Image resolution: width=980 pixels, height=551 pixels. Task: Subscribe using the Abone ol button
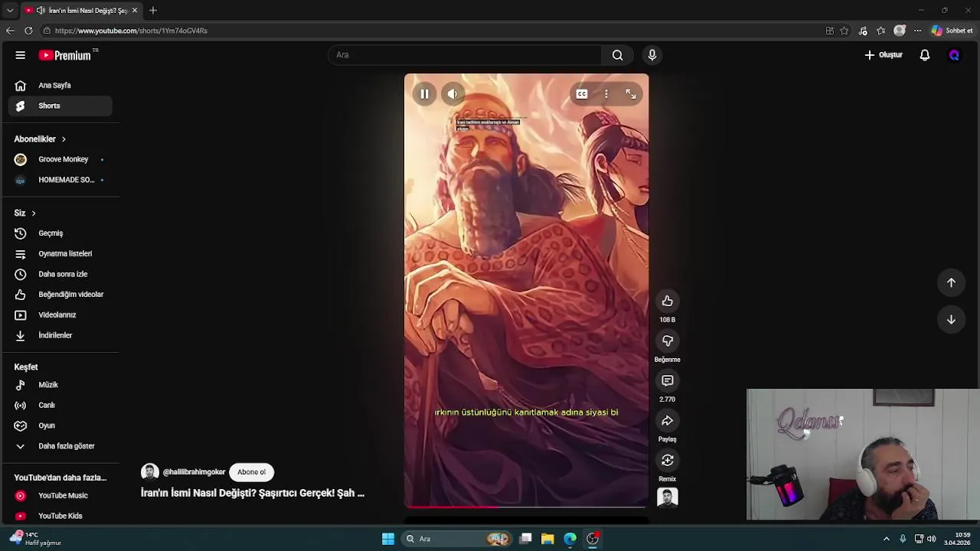pyautogui.click(x=251, y=472)
